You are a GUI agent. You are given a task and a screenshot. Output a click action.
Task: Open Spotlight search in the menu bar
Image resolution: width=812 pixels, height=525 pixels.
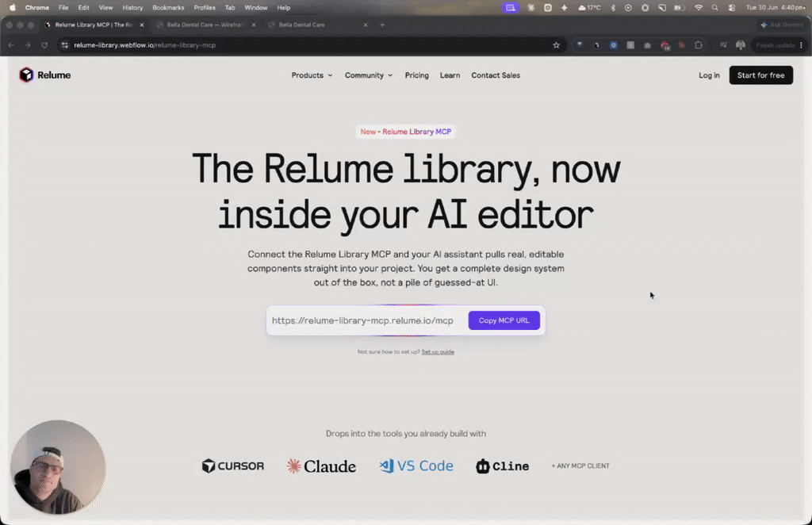tap(714, 8)
